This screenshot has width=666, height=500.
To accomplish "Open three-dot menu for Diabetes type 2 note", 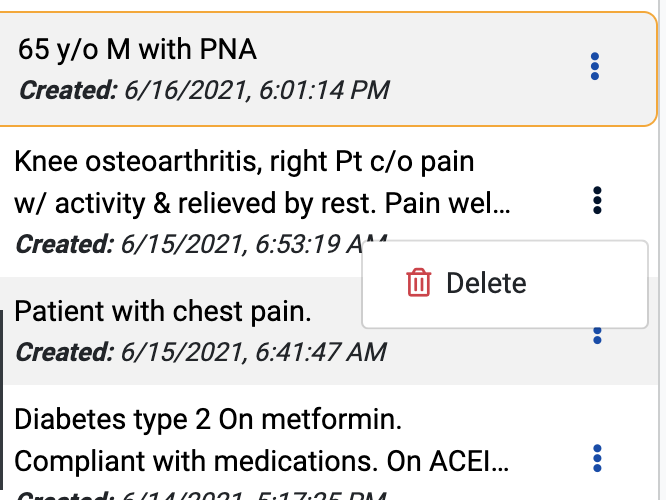I will (x=597, y=458).
